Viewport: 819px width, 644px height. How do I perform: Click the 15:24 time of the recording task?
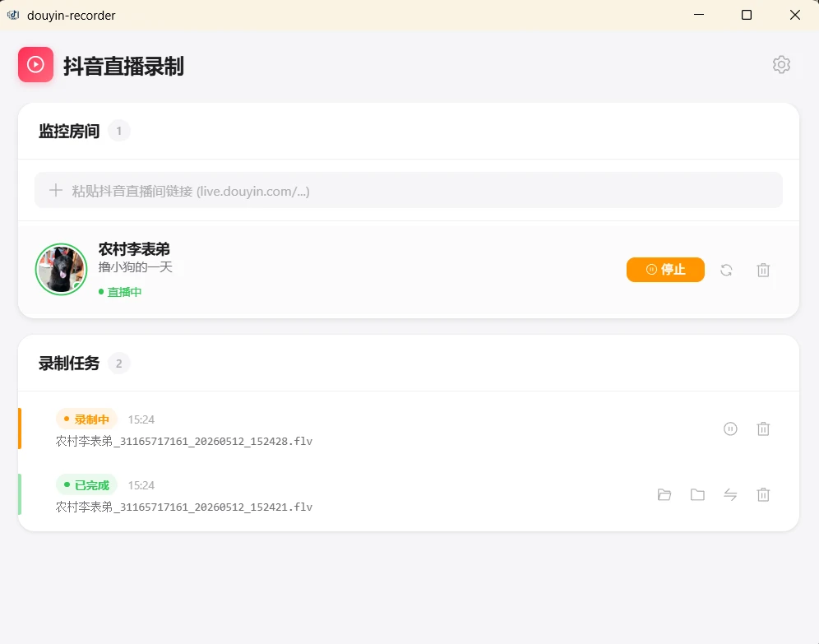click(141, 419)
